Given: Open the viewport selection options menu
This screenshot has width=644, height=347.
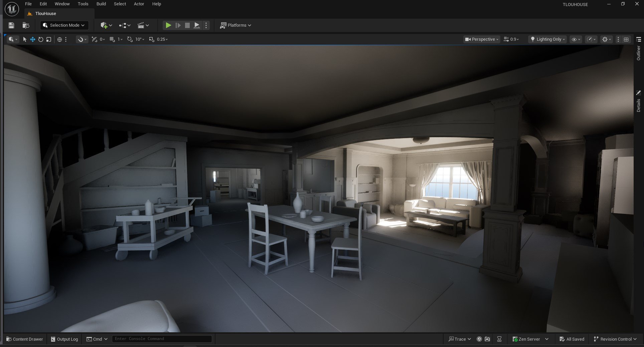Looking at the screenshot, I should click(x=13, y=39).
